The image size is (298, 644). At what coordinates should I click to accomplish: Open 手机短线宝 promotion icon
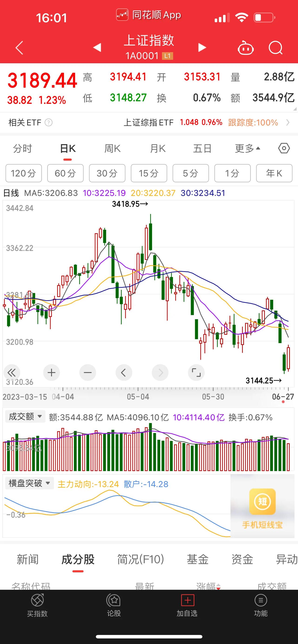[262, 509]
